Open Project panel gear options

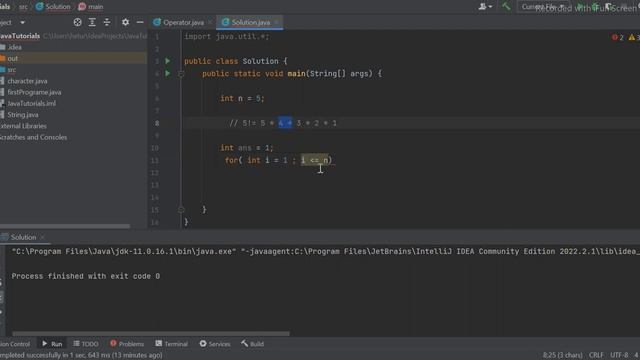125,22
